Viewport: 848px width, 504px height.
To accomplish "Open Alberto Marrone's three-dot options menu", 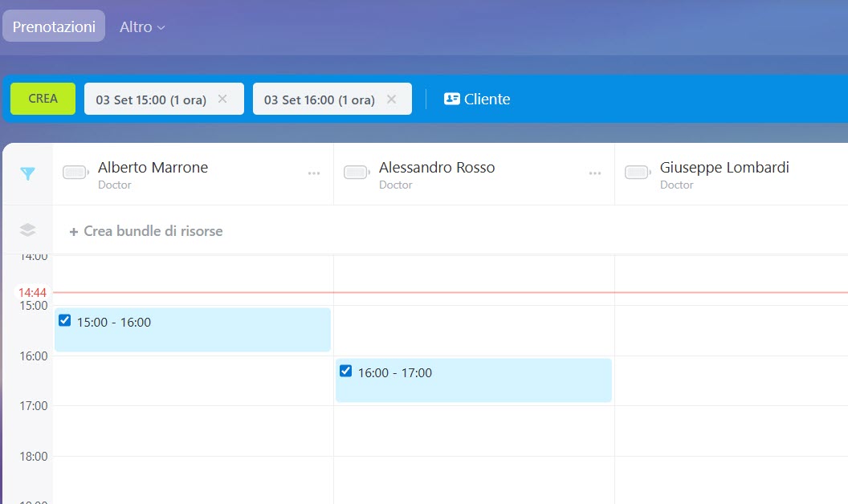I will 314,173.
